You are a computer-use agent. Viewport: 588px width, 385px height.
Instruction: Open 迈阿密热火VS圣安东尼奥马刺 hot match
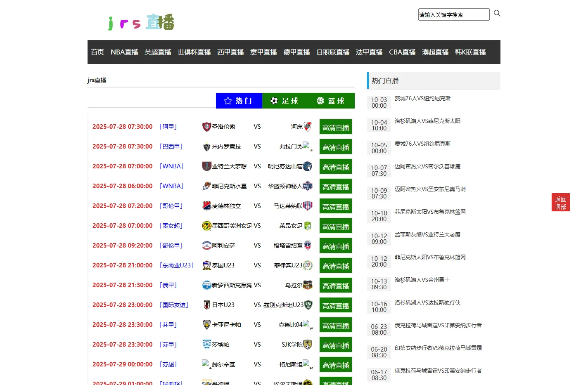point(430,189)
